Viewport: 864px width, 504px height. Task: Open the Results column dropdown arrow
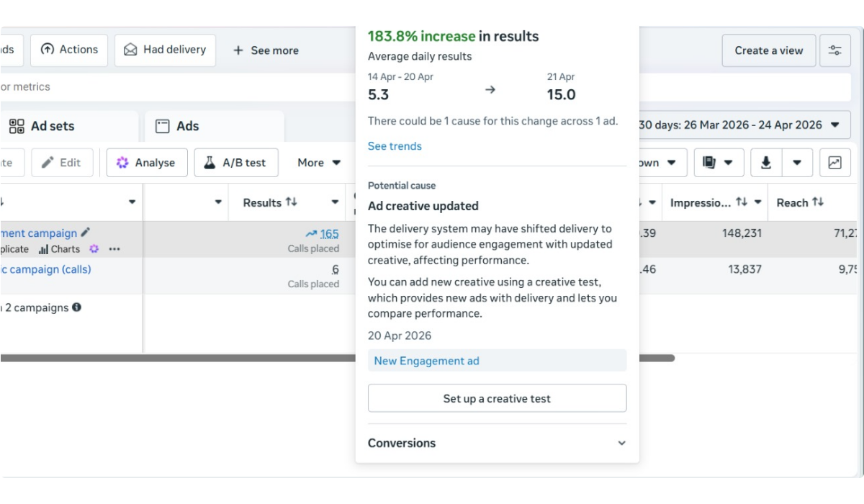[x=335, y=203]
